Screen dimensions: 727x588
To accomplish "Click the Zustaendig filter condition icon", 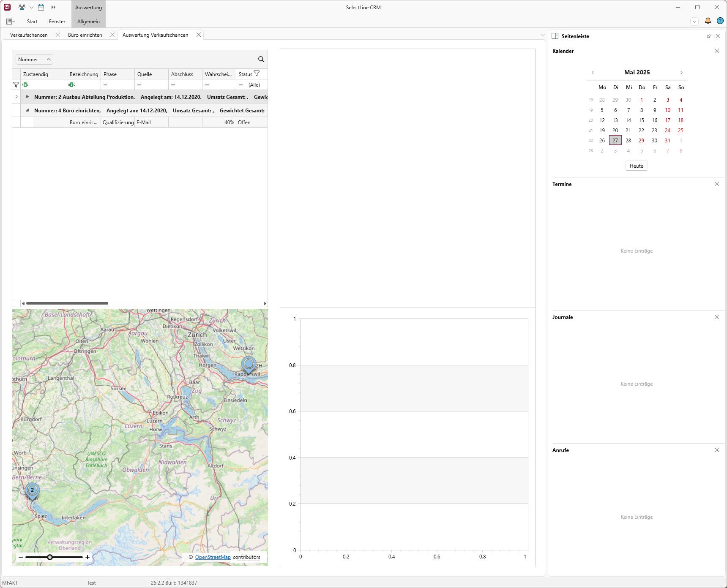I will (x=25, y=84).
